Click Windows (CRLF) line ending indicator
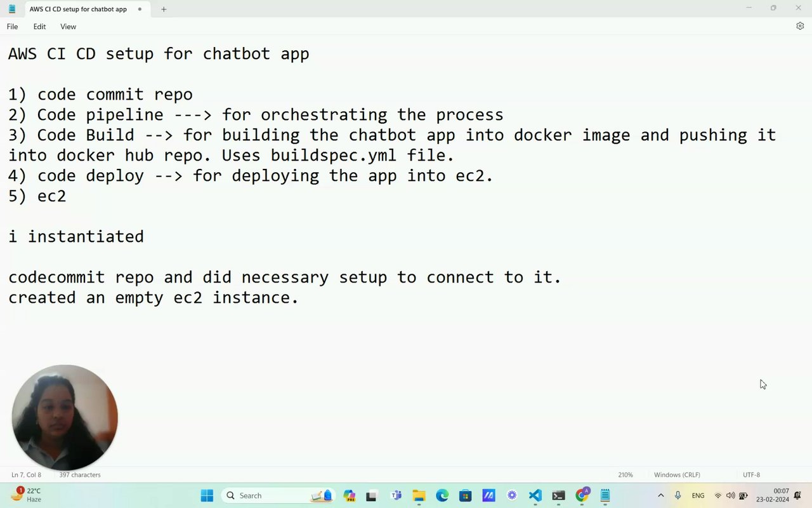 click(x=677, y=475)
